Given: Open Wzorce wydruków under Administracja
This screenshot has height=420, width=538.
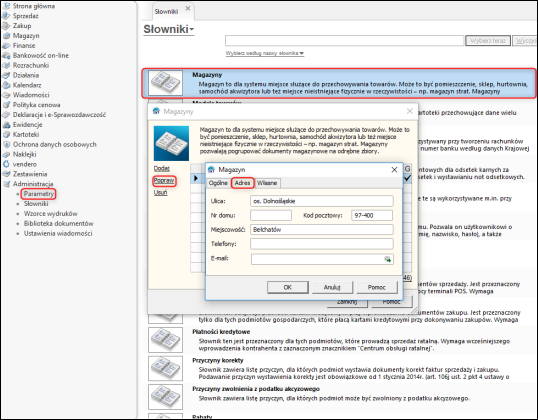Looking at the screenshot, I should click(51, 213).
